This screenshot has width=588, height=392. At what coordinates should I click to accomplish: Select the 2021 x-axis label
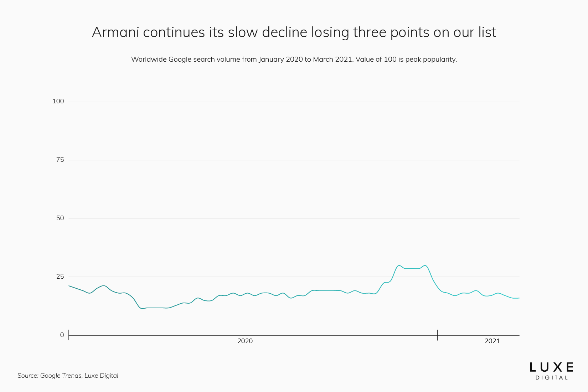tap(492, 341)
